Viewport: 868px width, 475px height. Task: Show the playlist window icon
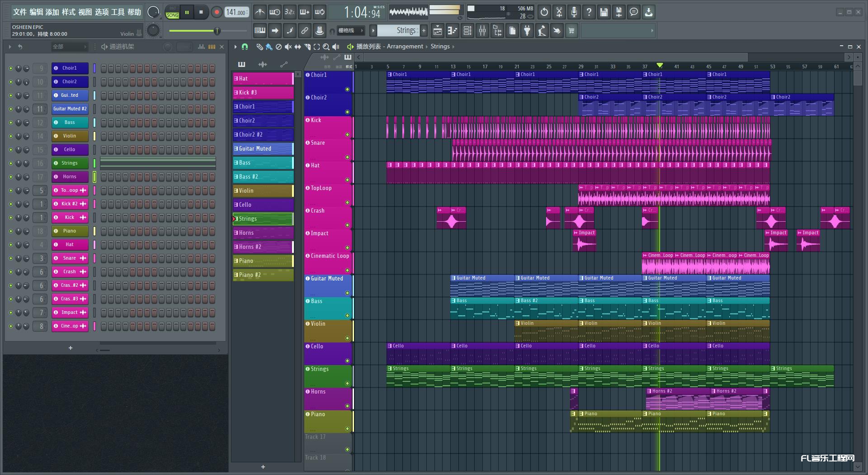coord(438,31)
